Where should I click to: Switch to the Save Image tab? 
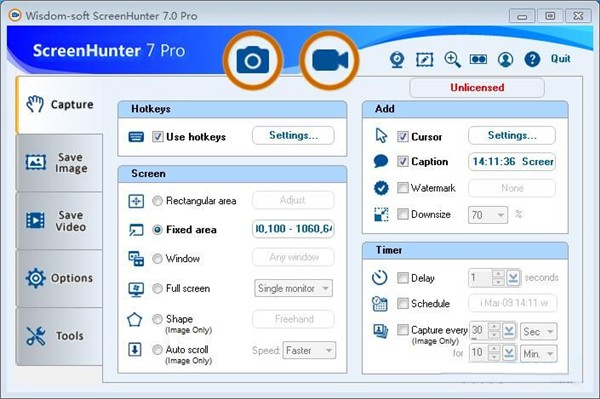59,163
